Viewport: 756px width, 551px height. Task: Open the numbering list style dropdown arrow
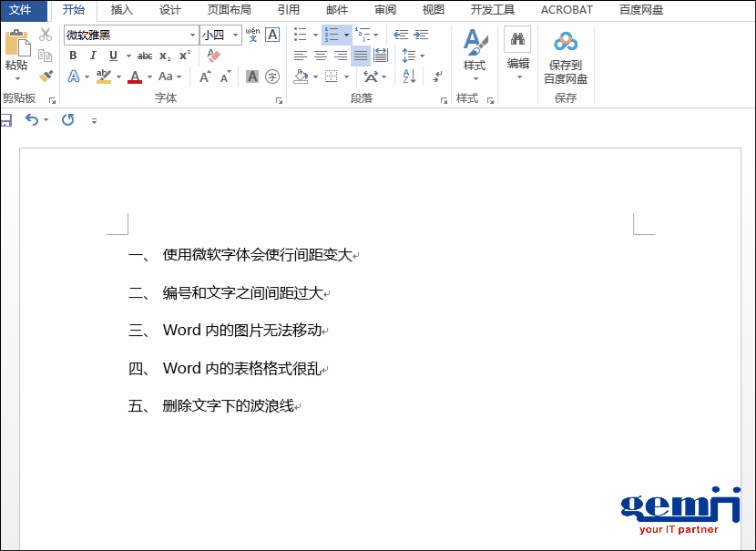coord(346,35)
